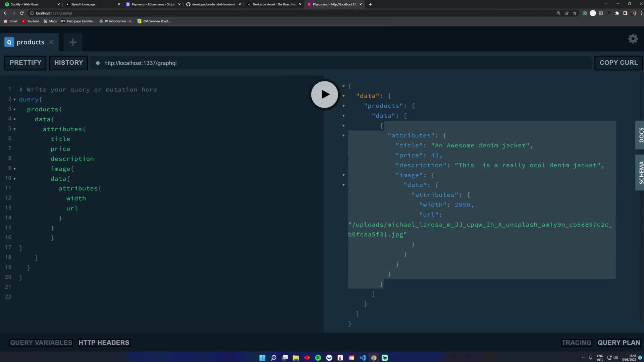Switch to the HTTP HEADERS tab

104,343
